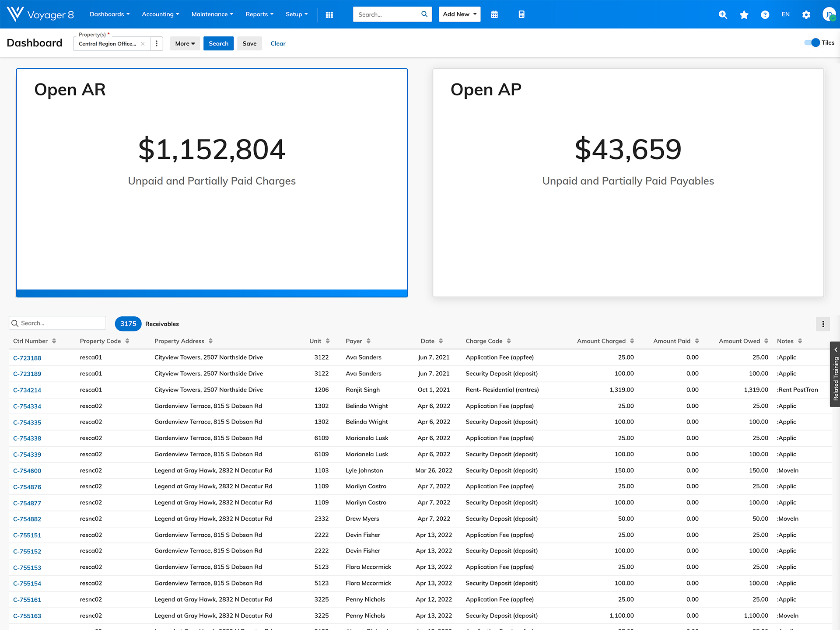
Task: Open the Reports menu
Action: pos(259,14)
